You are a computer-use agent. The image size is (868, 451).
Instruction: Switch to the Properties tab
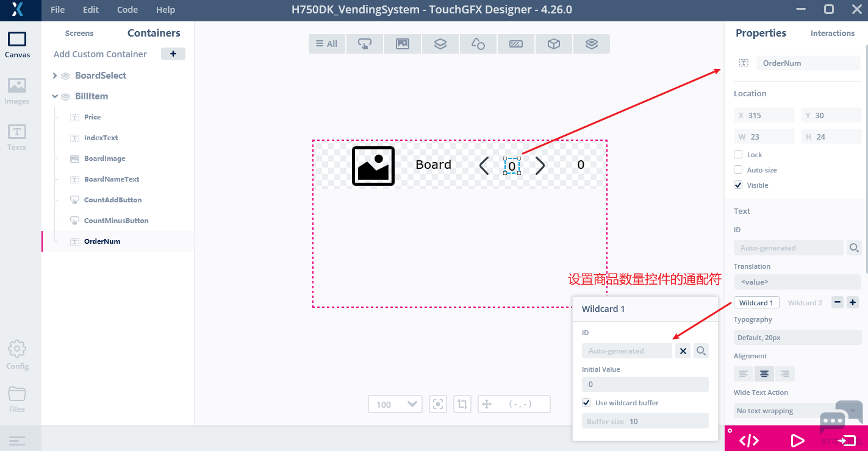pyautogui.click(x=761, y=33)
